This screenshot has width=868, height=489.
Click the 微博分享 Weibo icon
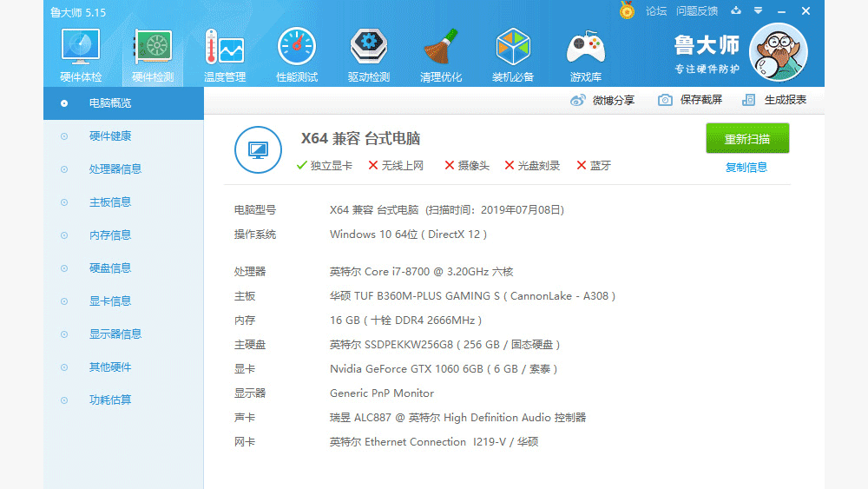577,100
